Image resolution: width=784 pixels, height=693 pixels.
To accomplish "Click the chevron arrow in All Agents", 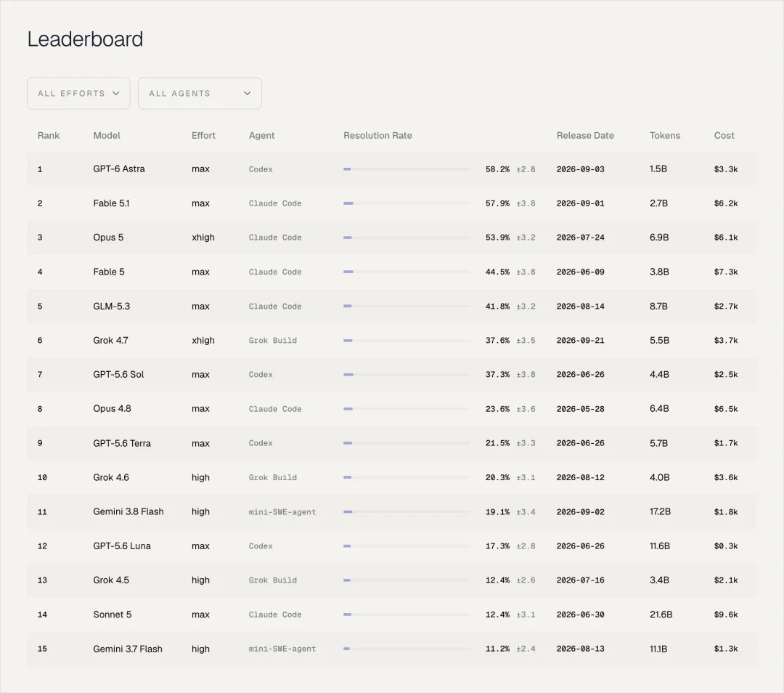I will click(247, 93).
